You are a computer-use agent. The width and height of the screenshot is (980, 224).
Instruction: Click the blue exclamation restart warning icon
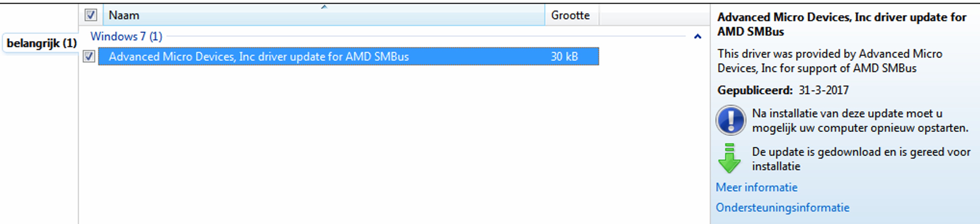tap(731, 120)
